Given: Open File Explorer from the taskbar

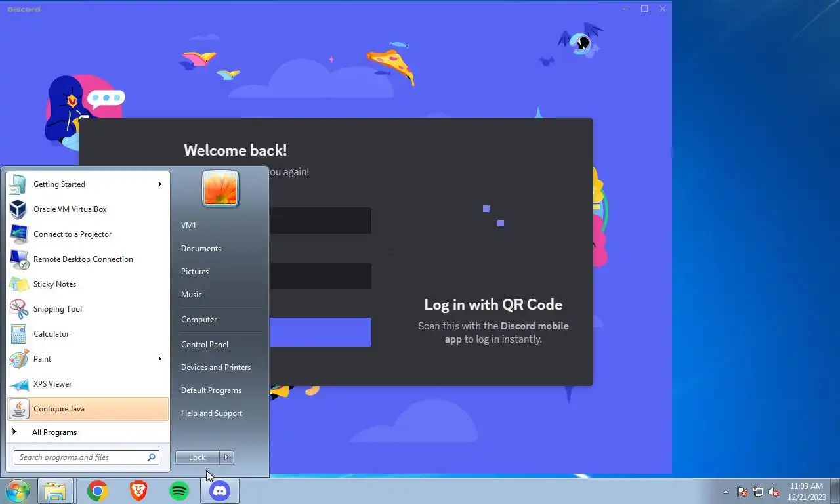Looking at the screenshot, I should pos(55,491).
